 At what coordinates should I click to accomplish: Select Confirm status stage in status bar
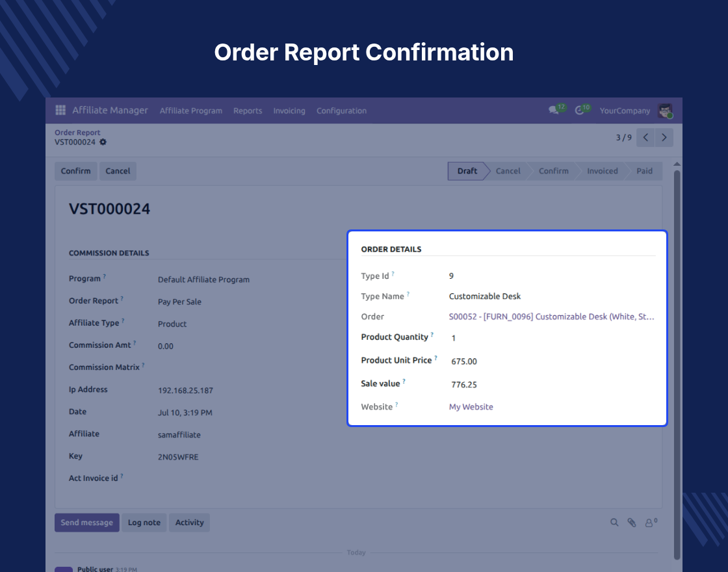[x=553, y=171]
